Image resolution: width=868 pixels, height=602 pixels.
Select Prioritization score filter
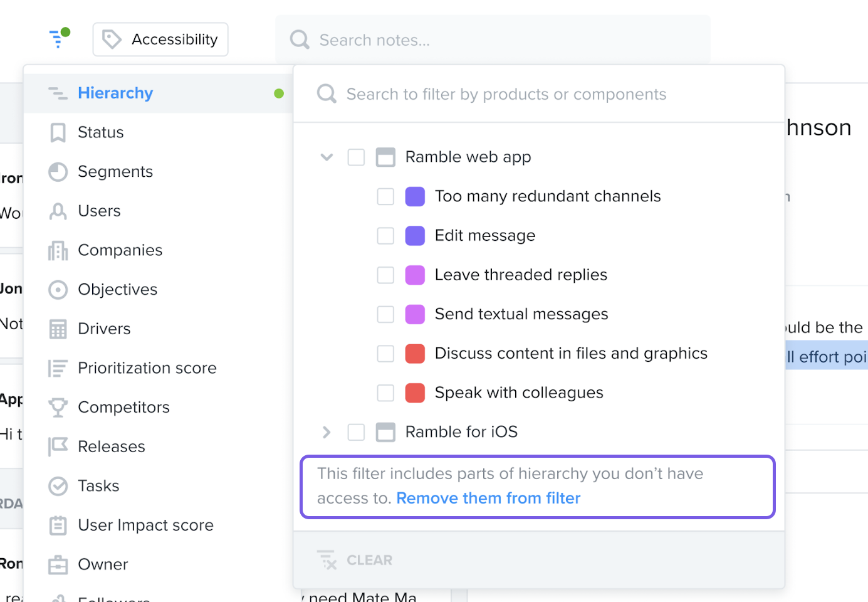click(x=159, y=368)
